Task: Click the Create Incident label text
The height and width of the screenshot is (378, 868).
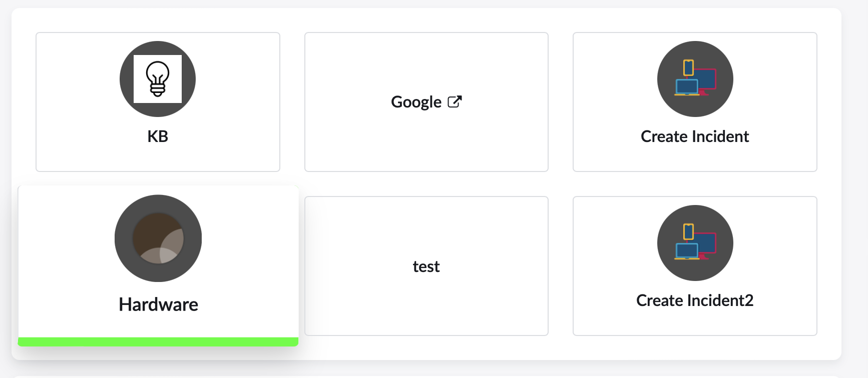Action: point(694,136)
